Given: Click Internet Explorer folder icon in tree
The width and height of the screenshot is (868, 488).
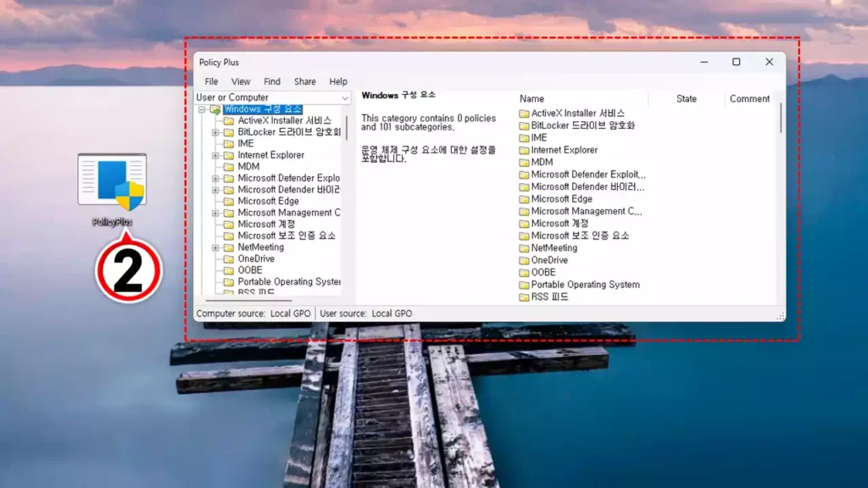Looking at the screenshot, I should (228, 156).
